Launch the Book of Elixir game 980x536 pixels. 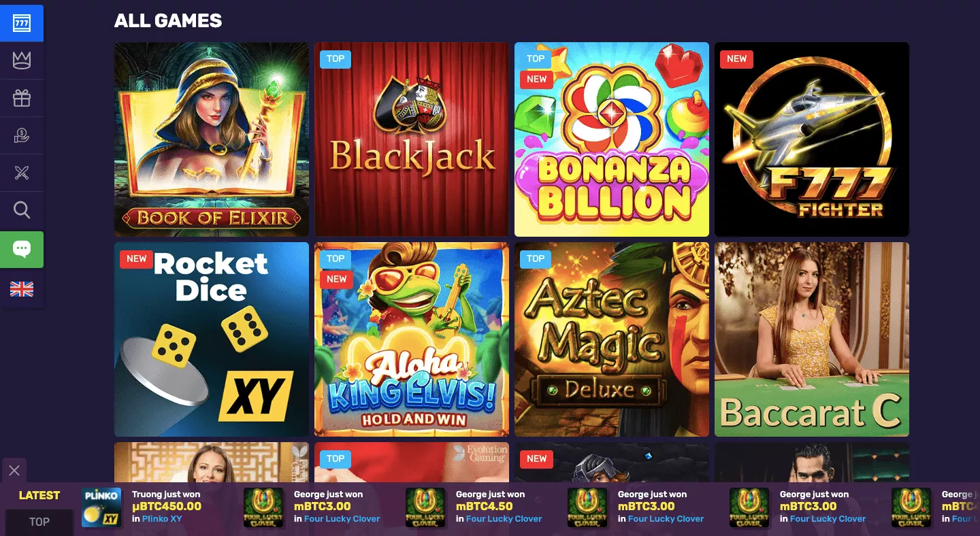click(212, 139)
